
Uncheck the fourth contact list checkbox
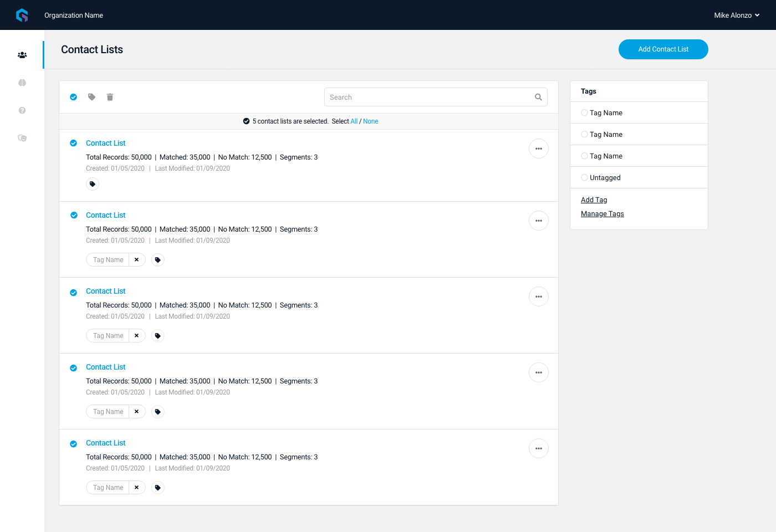coord(73,368)
